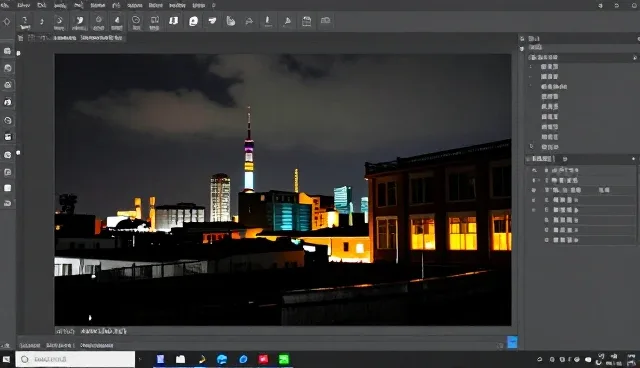
Task: Click the taskbar search box
Action: pos(76,359)
